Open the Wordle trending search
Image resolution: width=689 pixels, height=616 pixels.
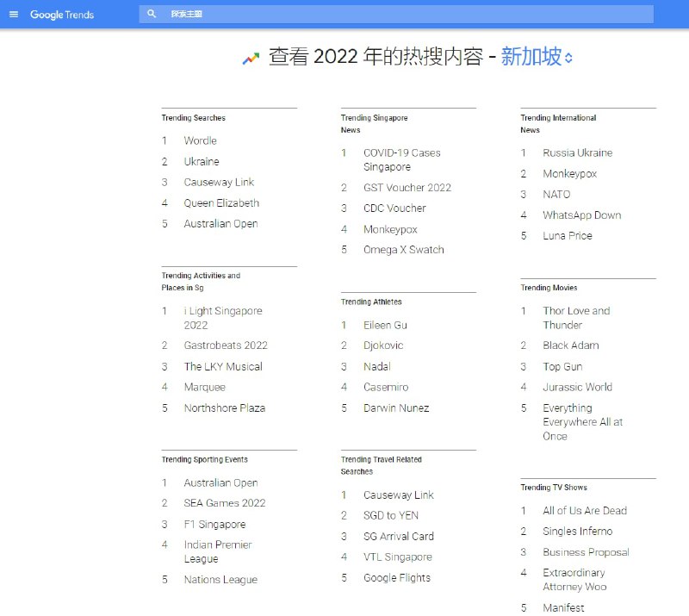pos(200,140)
